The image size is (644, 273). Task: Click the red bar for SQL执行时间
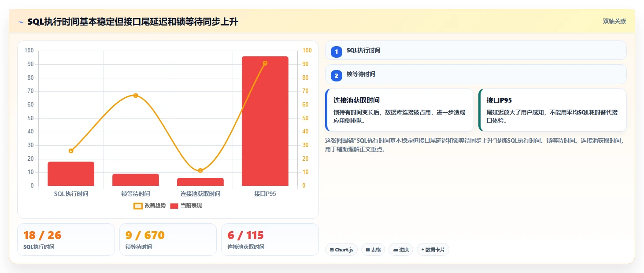point(71,174)
